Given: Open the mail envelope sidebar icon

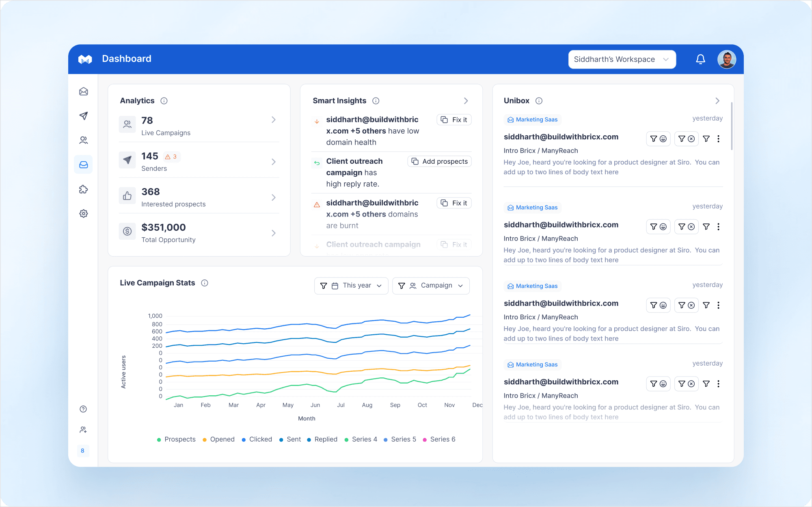Looking at the screenshot, I should coord(84,91).
